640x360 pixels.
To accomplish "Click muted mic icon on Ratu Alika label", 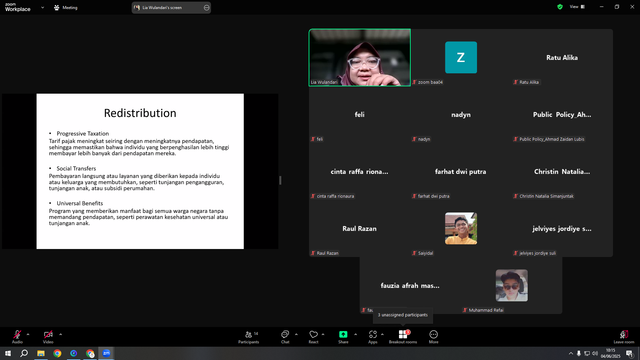I will pyautogui.click(x=516, y=82).
